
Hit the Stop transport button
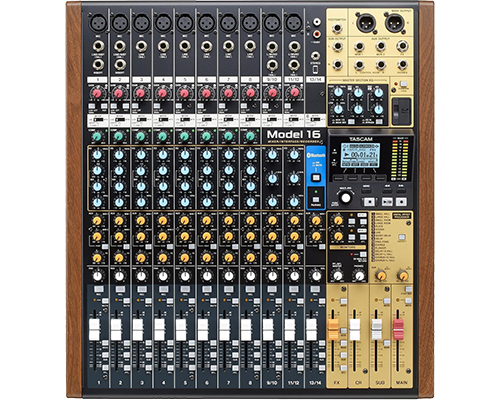pyautogui.click(x=369, y=202)
